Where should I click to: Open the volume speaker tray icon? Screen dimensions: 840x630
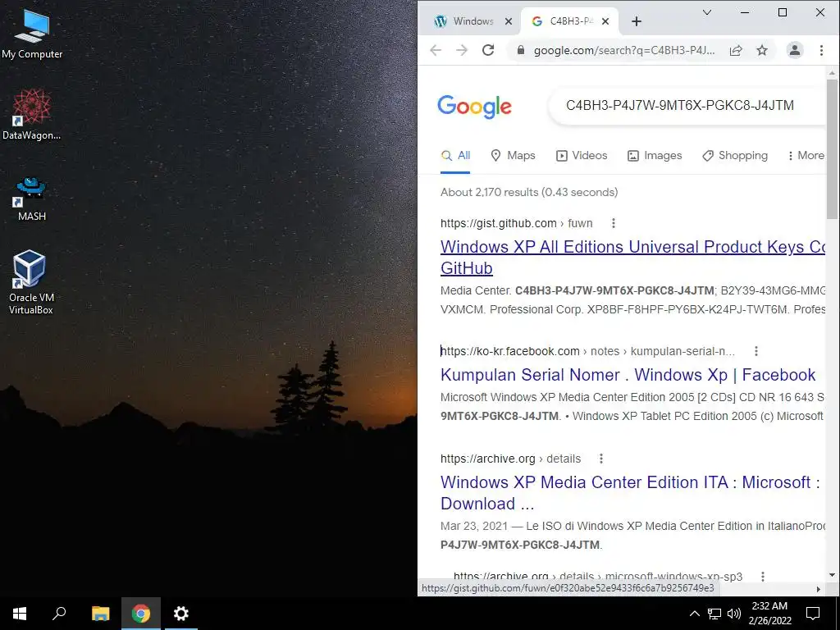[734, 614]
